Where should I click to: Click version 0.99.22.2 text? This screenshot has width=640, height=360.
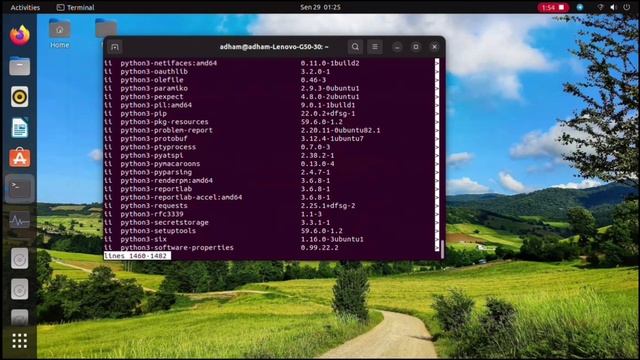319,247
